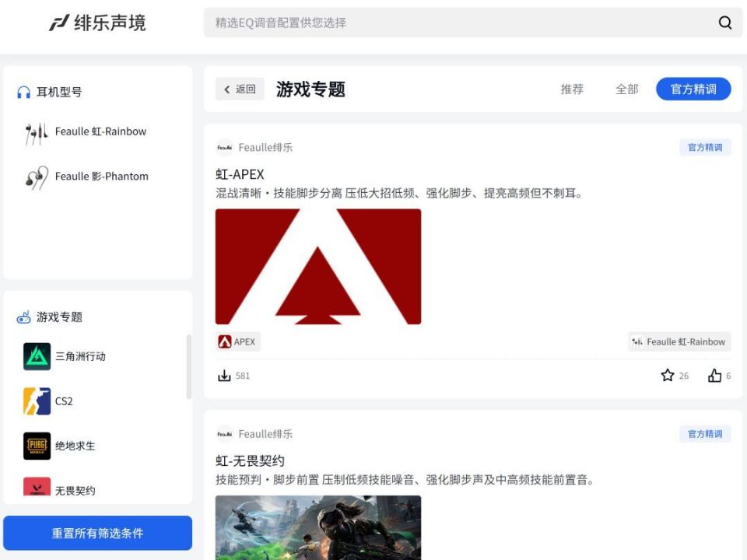Click 官方精调 badge on 虹-无畏契约 card
This screenshot has width=747, height=560.
705,434
